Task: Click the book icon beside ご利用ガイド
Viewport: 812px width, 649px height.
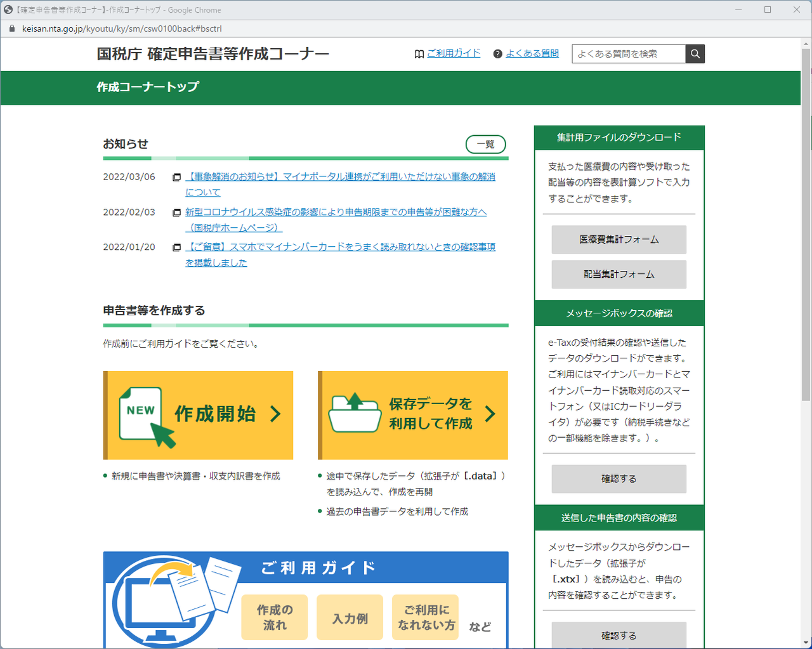Action: pos(419,54)
